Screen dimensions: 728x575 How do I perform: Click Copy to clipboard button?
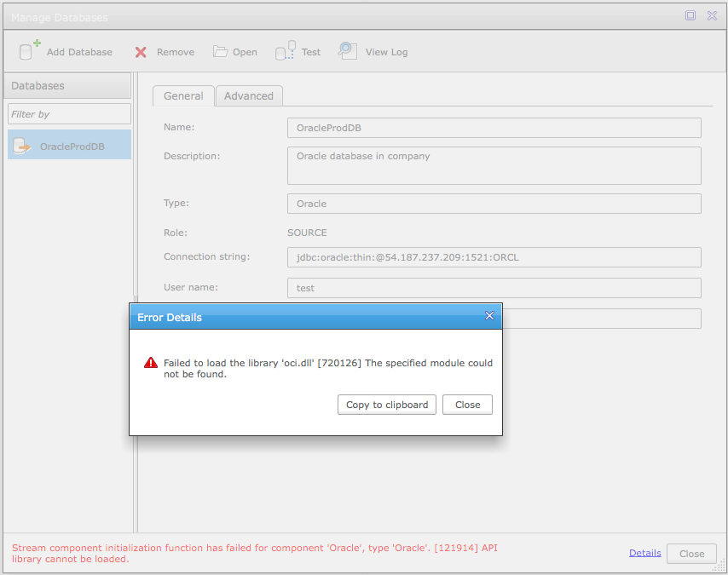(387, 405)
